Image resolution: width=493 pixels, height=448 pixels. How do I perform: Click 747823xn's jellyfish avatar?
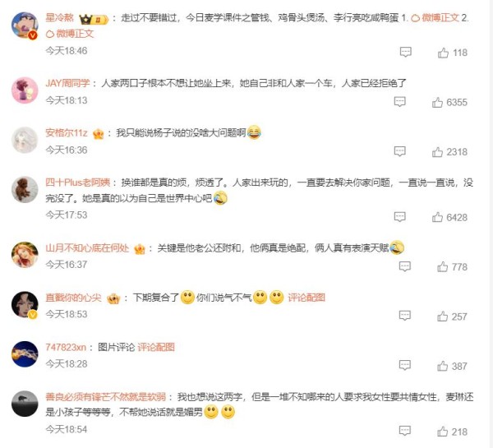coord(25,354)
